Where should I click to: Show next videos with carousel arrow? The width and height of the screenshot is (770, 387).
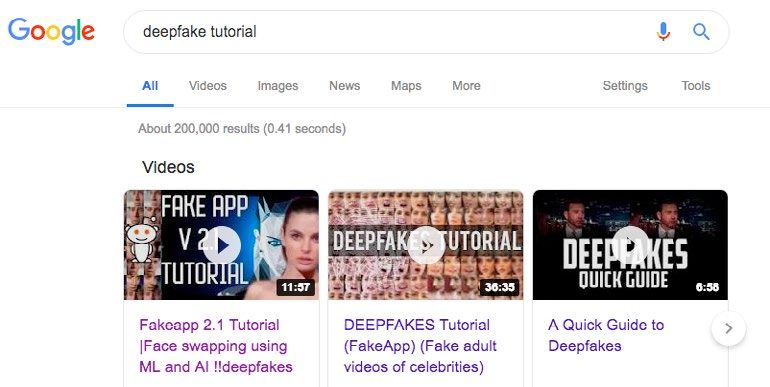pos(729,328)
